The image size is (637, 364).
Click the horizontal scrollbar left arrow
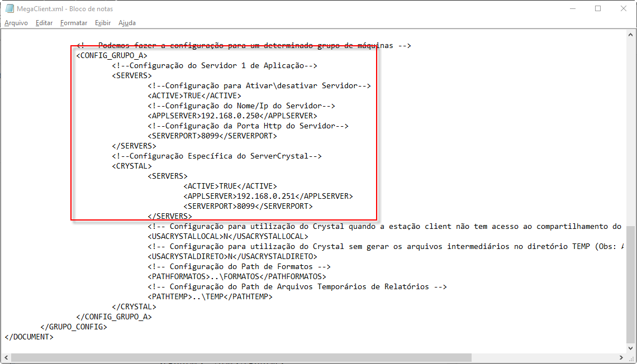point(6,357)
